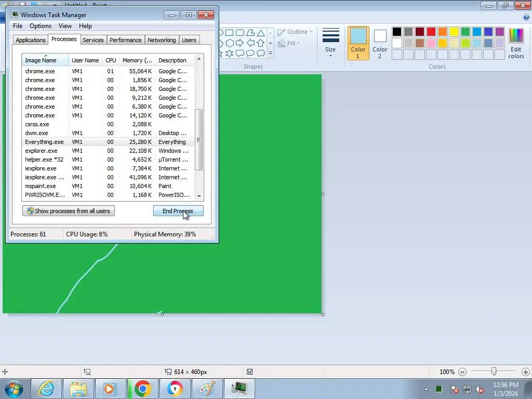Select the helper.exe *32 process row
Screen dimensions: 532x399
pos(108,159)
